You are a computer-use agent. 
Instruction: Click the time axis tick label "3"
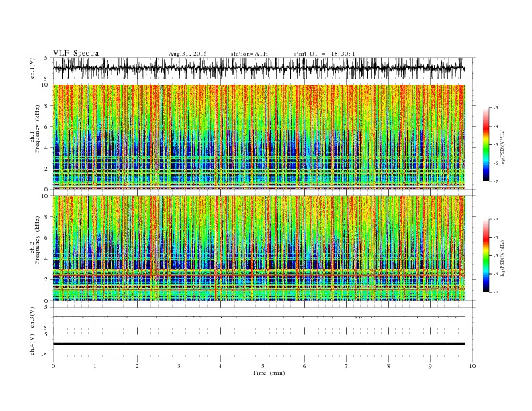(x=179, y=366)
